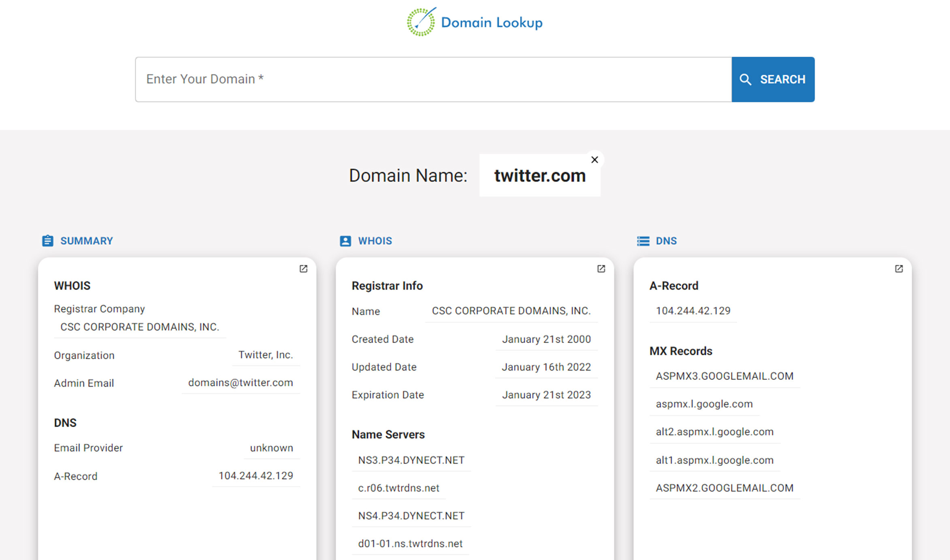Image resolution: width=950 pixels, height=560 pixels.
Task: Click the magnifier icon in the Search button
Action: click(745, 79)
